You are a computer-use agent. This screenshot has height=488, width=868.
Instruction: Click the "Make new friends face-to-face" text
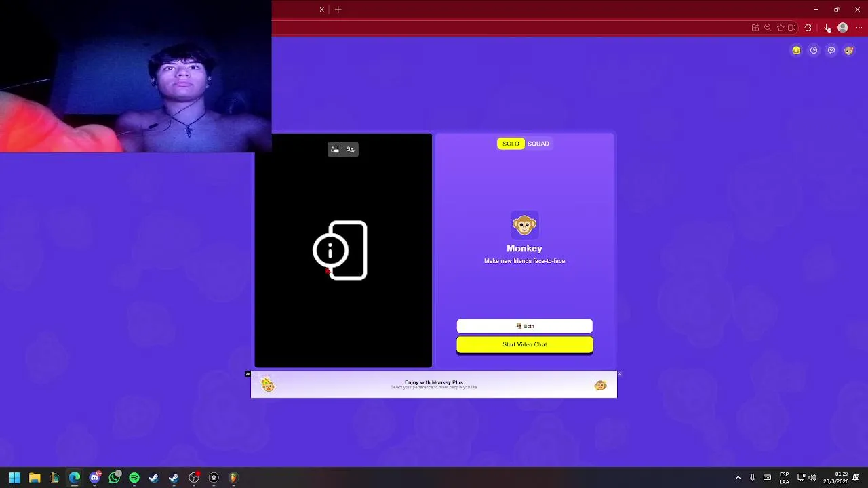coord(524,261)
